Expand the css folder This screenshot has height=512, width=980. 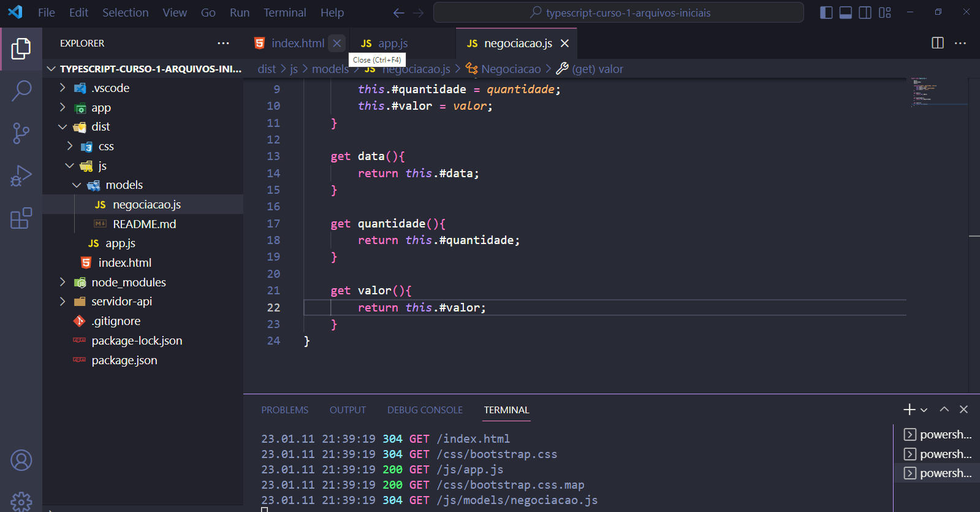70,146
